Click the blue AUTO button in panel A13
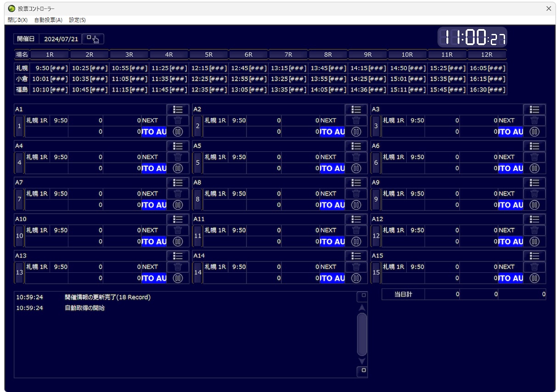 tap(154, 278)
